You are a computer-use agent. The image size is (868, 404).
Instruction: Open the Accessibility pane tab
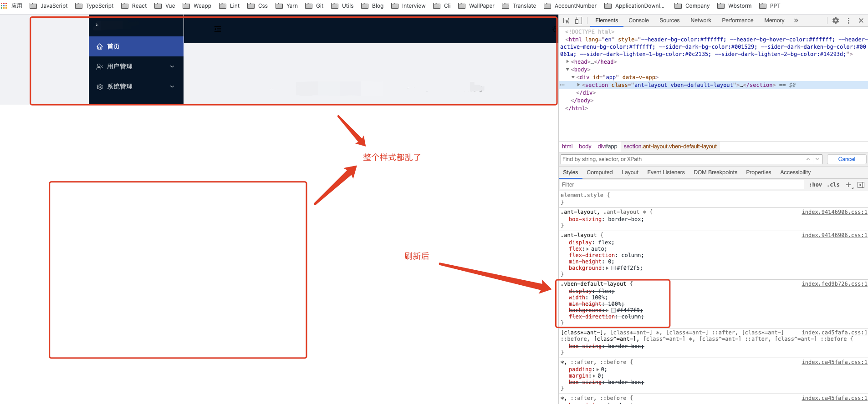[x=795, y=172]
